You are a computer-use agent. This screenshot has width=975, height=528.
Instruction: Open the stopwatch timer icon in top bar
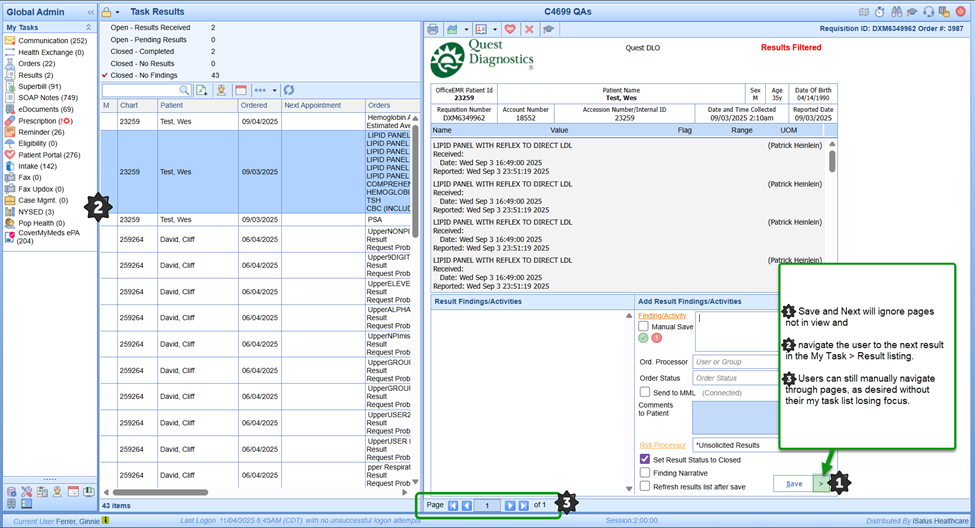click(x=879, y=12)
